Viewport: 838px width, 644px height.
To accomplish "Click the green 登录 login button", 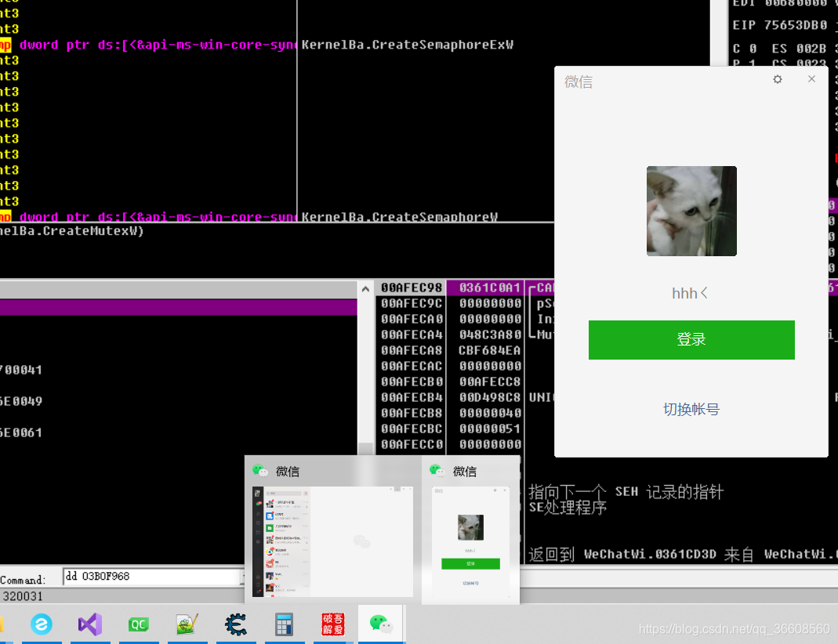I will (691, 339).
